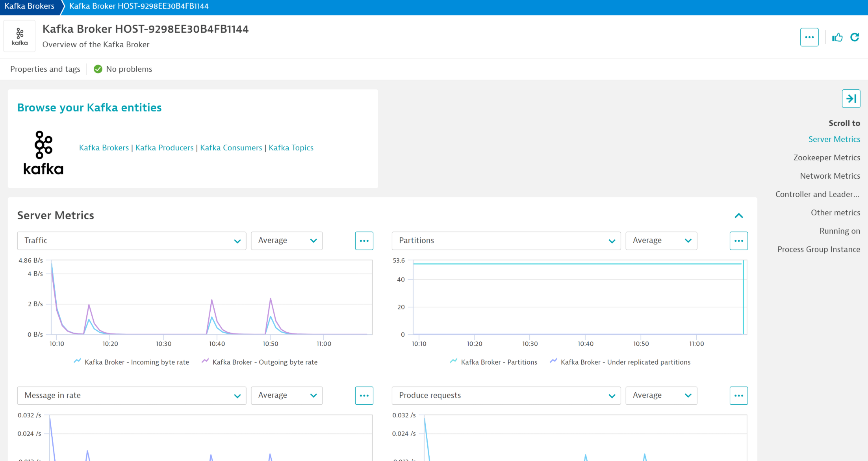Viewport: 868px width, 461px height.
Task: Open Message in rate chart options
Action: click(364, 396)
